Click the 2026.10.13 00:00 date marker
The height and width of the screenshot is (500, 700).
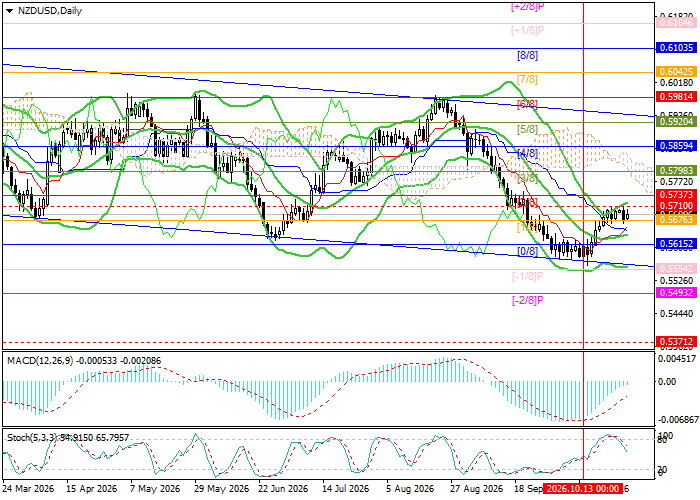(x=583, y=489)
